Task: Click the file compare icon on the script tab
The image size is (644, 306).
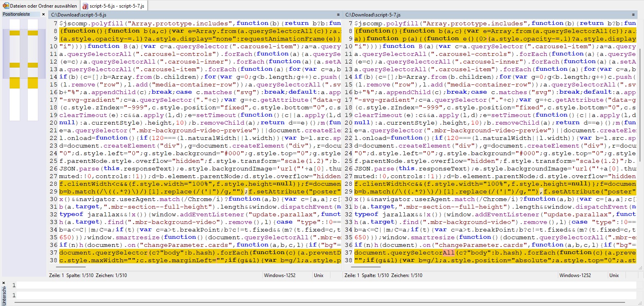Action: pyautogui.click(x=85, y=6)
